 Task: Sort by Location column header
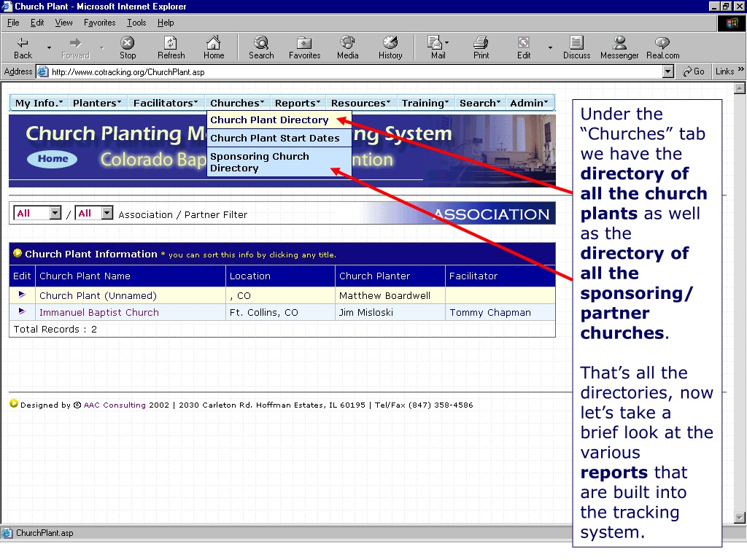(249, 276)
